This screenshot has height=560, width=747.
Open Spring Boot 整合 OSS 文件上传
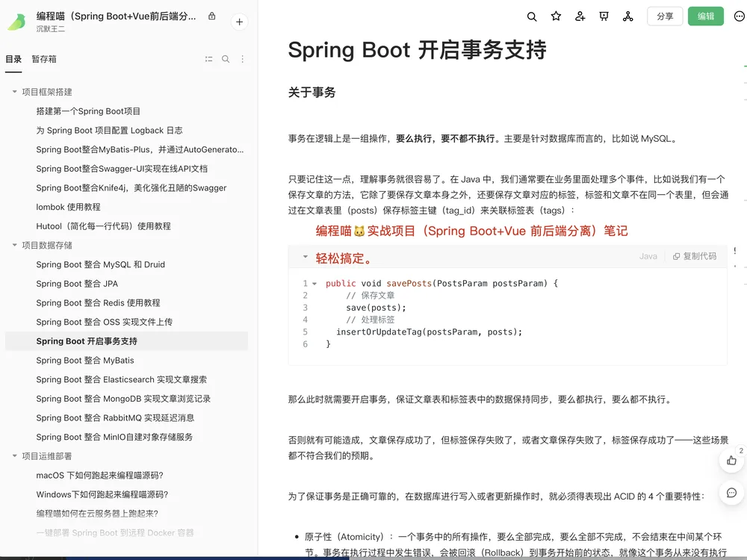[x=105, y=322]
